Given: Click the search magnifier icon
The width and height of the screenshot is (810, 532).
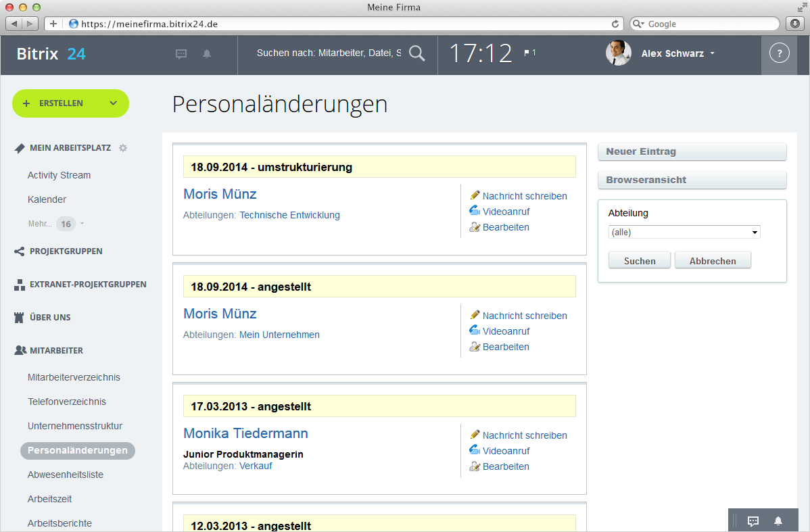Looking at the screenshot, I should [x=417, y=53].
